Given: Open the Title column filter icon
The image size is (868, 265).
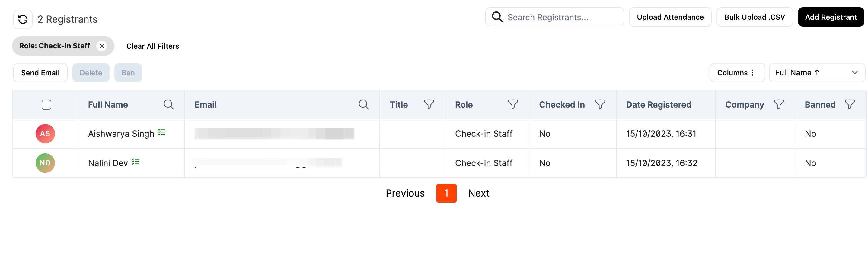Looking at the screenshot, I should [x=429, y=105].
